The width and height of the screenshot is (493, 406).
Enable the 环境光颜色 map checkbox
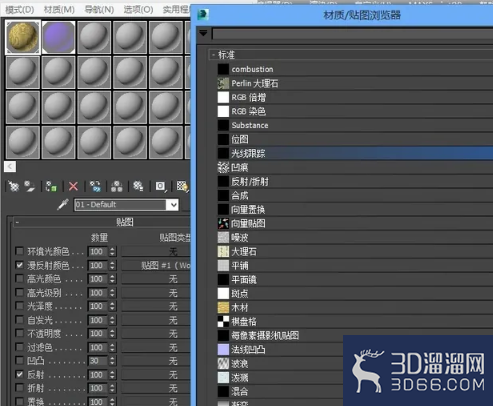(x=19, y=251)
